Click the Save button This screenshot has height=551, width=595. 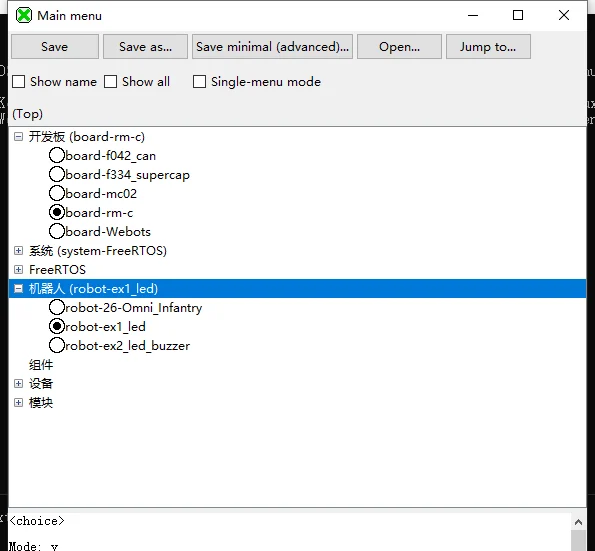pos(55,47)
